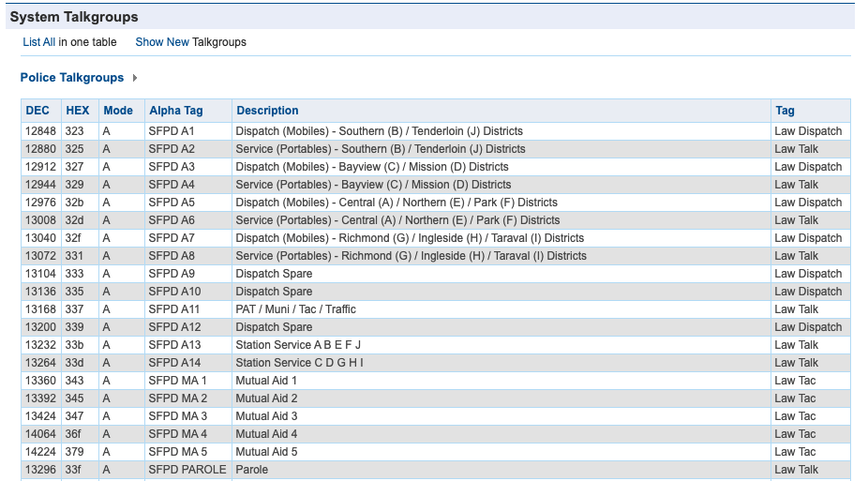This screenshot has width=868, height=481.
Task: Sort by the Tag column header
Action: point(785,110)
